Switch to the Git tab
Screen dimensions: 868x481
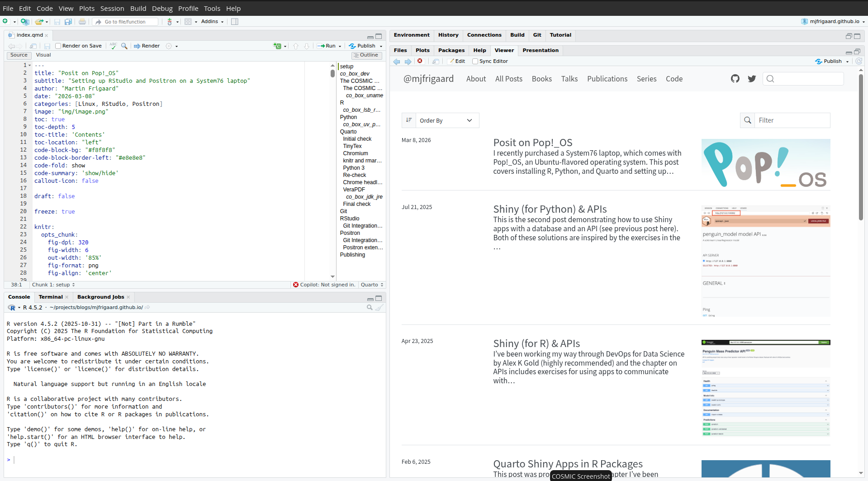[537, 35]
